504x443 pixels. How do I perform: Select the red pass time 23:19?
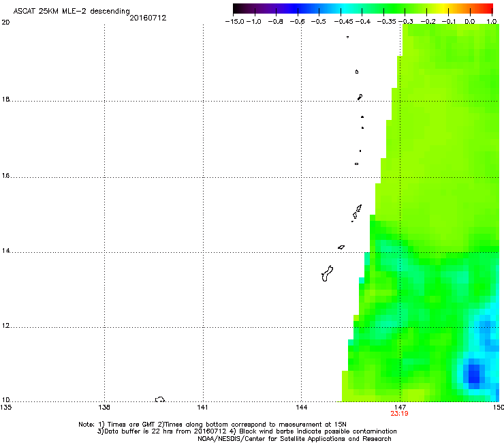pos(399,414)
